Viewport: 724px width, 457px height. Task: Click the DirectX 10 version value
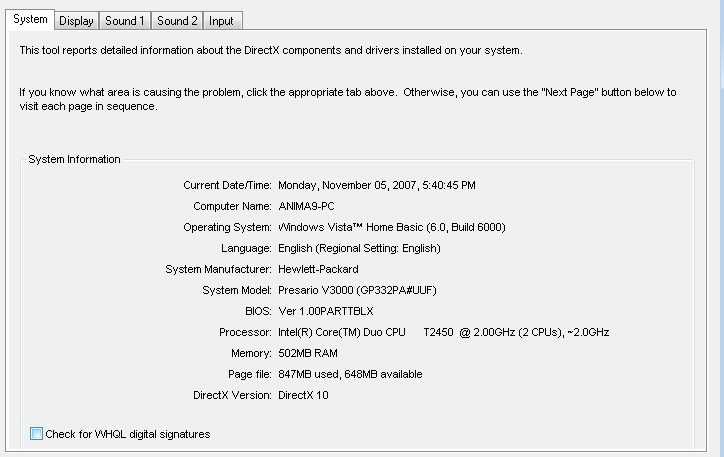click(x=303, y=395)
